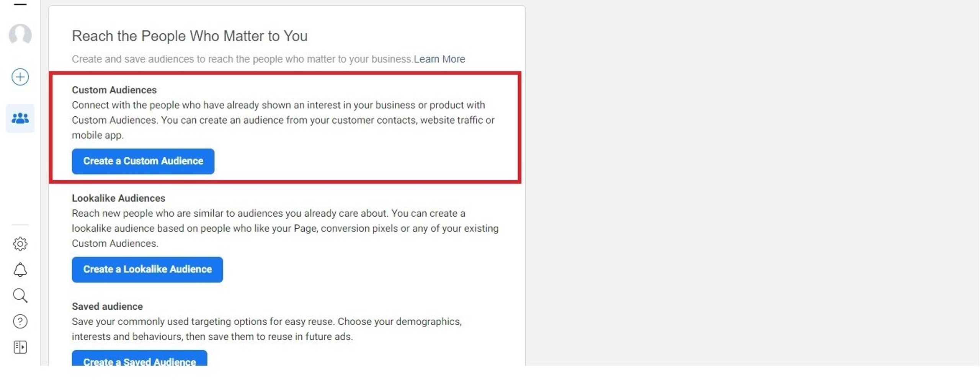Click the Saved audience heading

[x=107, y=307]
